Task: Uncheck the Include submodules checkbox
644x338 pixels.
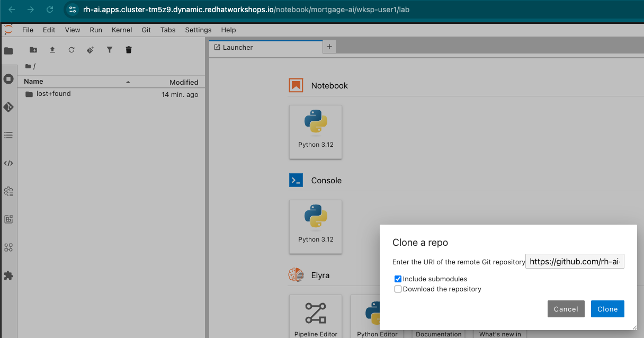Action: 398,279
